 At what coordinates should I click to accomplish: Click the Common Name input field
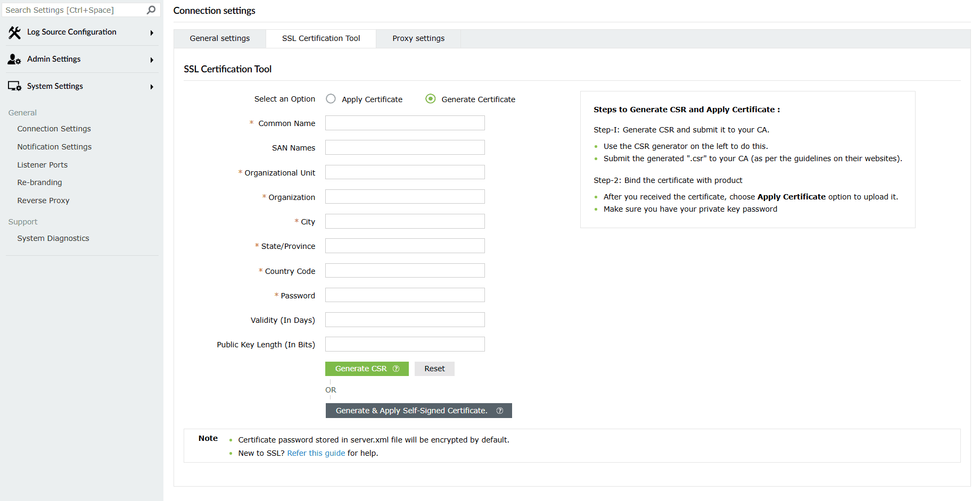click(x=405, y=123)
